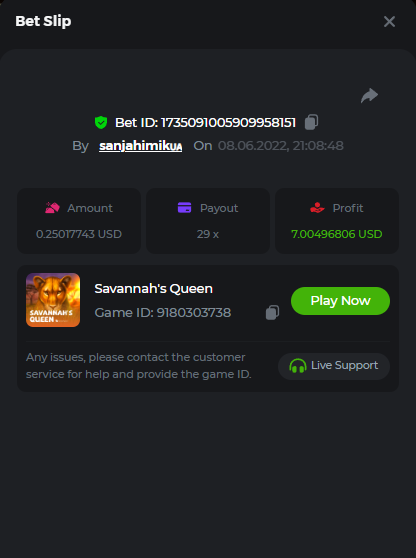Screen dimensions: 416x558
Task: Click the purple Payout card icon
Action: pos(184,207)
